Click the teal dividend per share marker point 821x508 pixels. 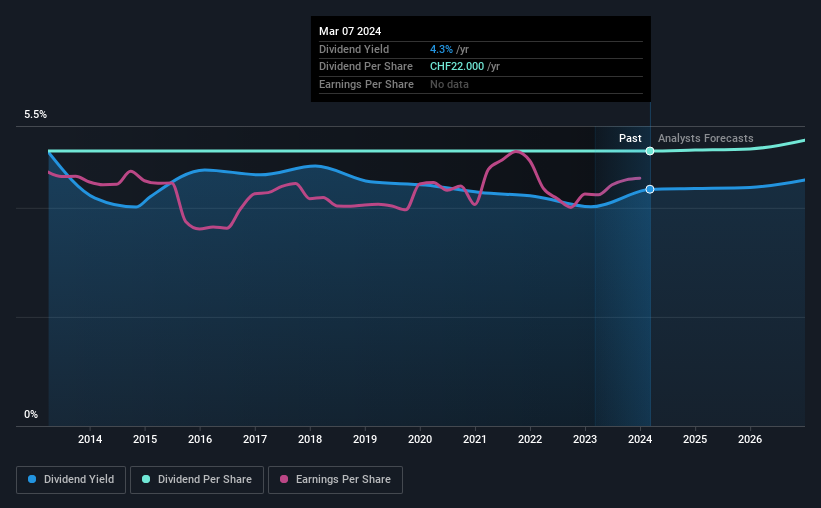pos(650,151)
